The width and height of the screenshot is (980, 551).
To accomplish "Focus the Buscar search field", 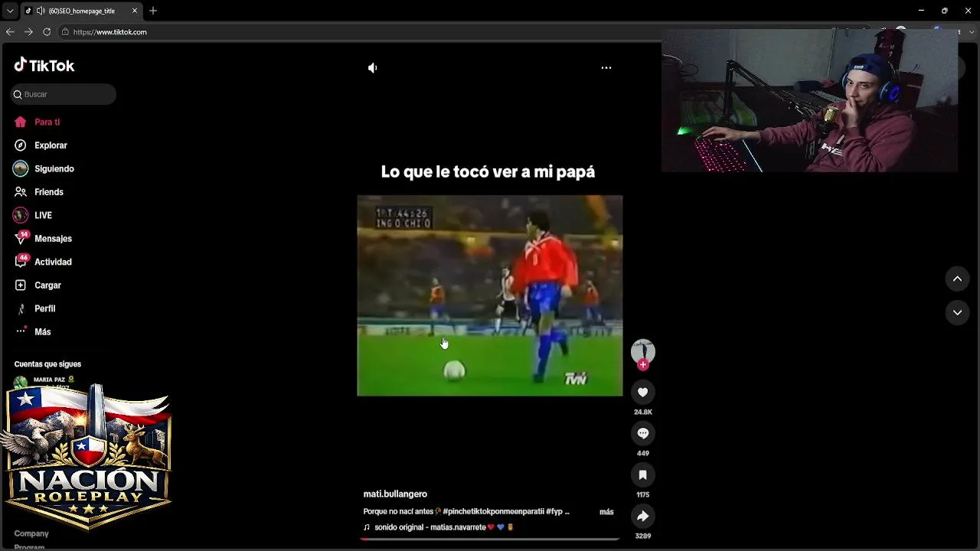I will point(64,94).
